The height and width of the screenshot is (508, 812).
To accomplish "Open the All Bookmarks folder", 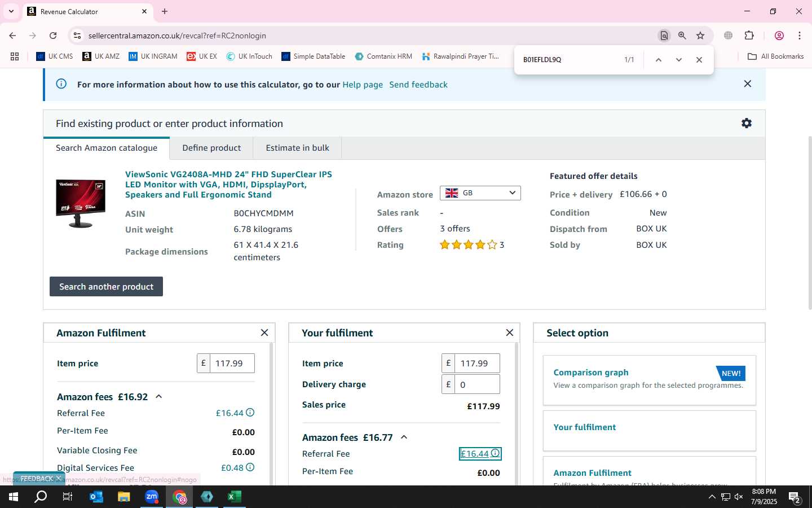I will point(776,56).
